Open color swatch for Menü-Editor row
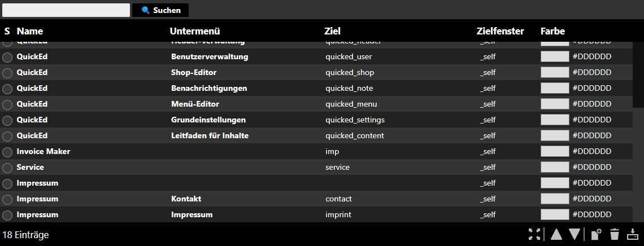Image resolution: width=644 pixels, height=246 pixels. coord(555,104)
